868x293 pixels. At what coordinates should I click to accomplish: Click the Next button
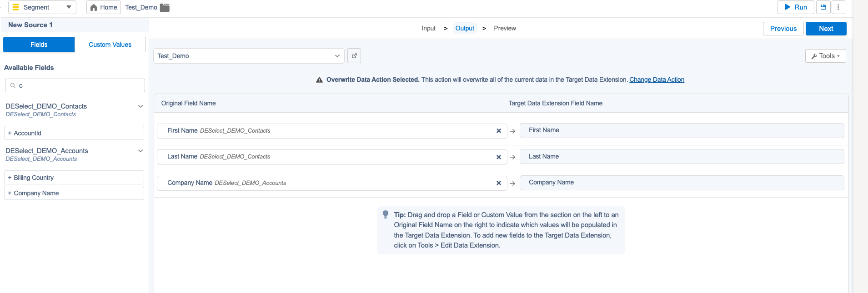pyautogui.click(x=826, y=29)
